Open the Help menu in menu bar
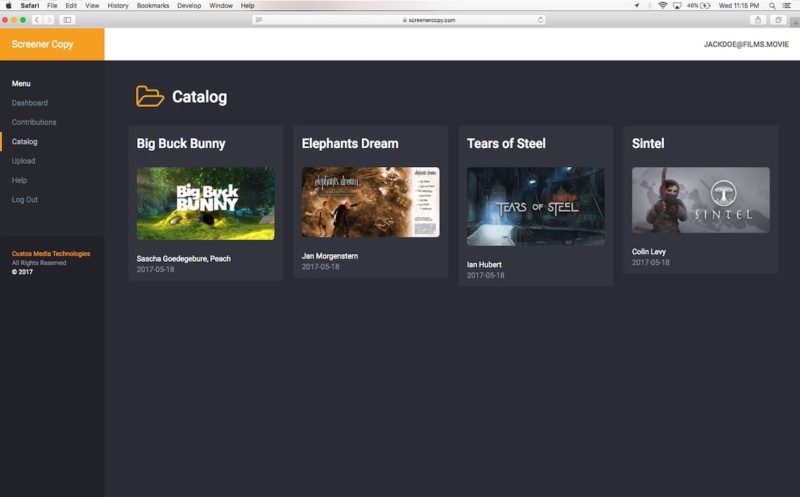The image size is (800, 497). pos(247,6)
